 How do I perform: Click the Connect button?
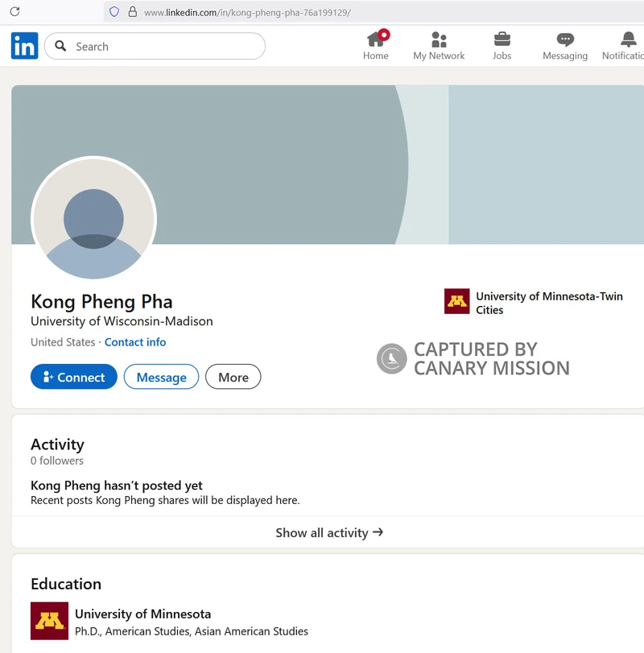pyautogui.click(x=74, y=377)
